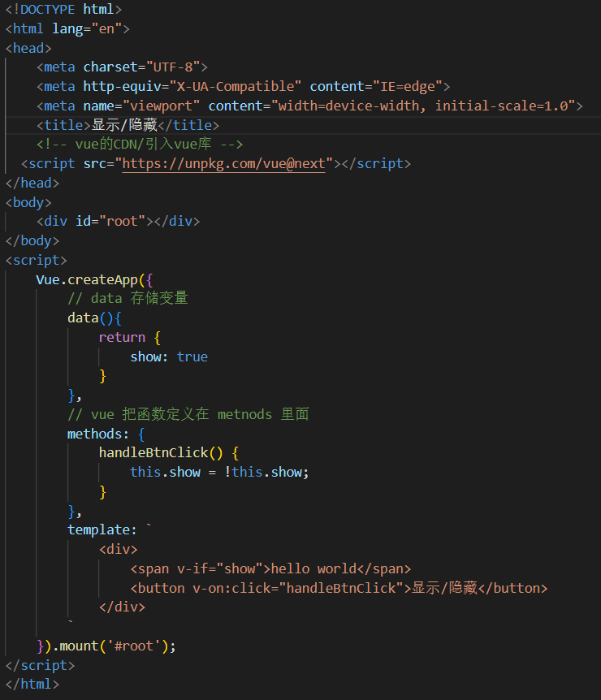Image resolution: width=601 pixels, height=700 pixels.
Task: Click the data() function definition
Action: pos(94,318)
